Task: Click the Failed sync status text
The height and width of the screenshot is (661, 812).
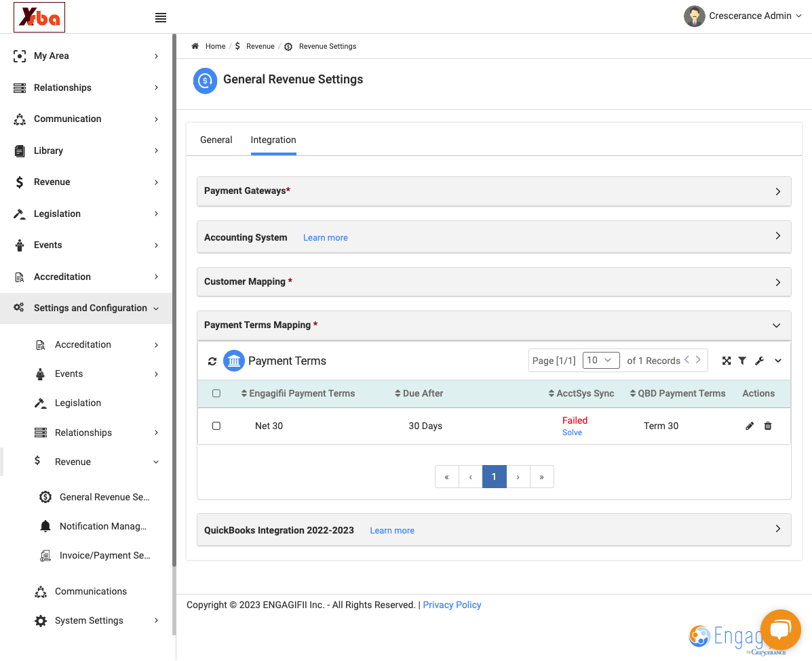Action: click(x=575, y=420)
